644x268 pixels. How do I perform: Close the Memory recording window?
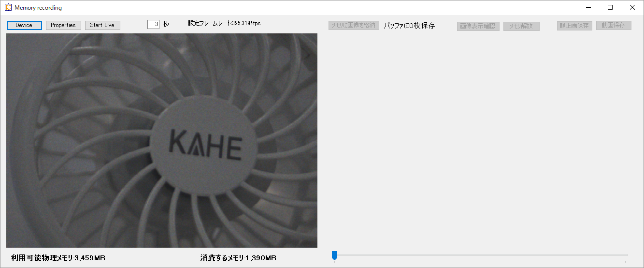click(632, 7)
